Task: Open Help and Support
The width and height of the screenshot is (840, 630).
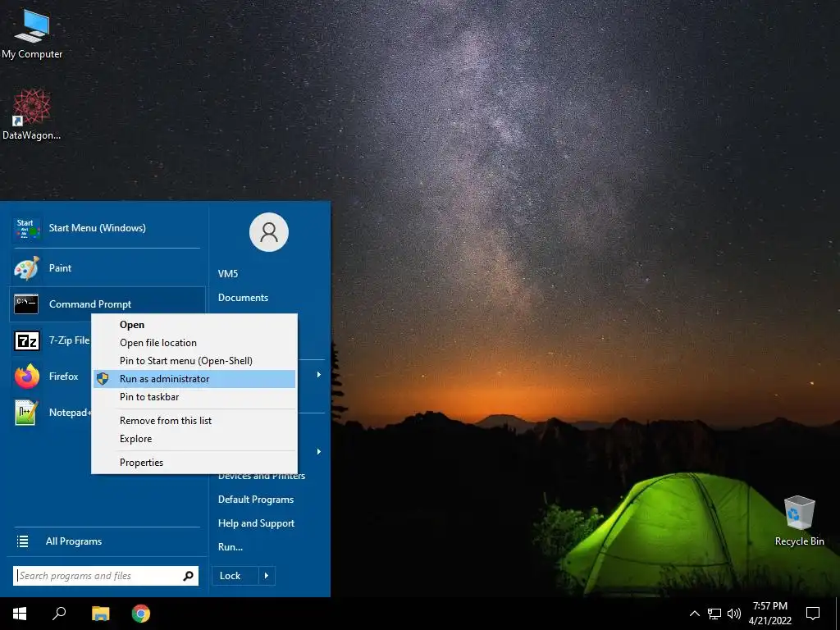Action: click(256, 523)
